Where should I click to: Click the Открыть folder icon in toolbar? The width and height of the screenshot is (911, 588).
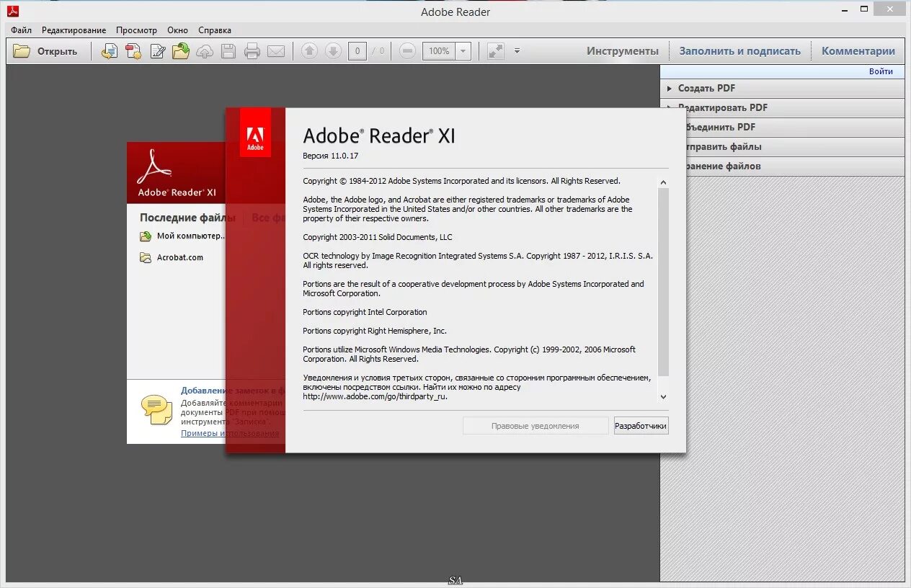22,51
